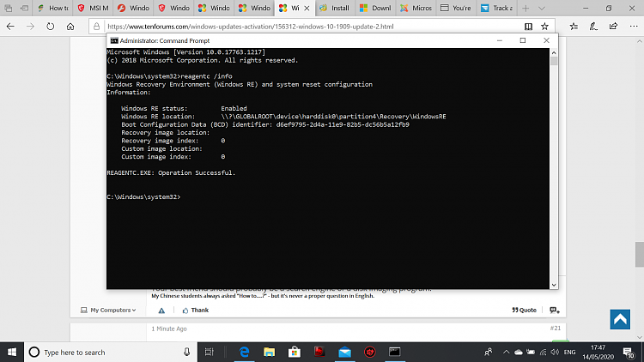Switch to the 'Track' tab
Screen dimensions: 644x362
click(x=496, y=8)
